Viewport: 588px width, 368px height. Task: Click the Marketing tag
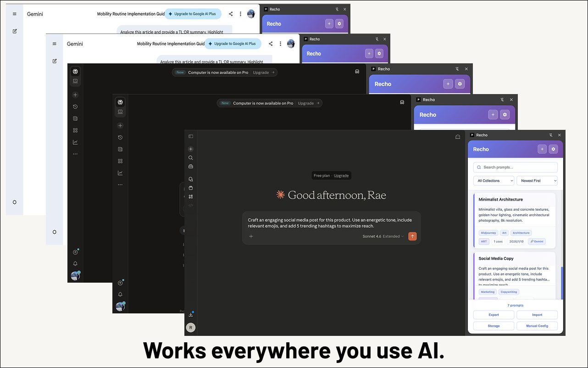click(488, 292)
